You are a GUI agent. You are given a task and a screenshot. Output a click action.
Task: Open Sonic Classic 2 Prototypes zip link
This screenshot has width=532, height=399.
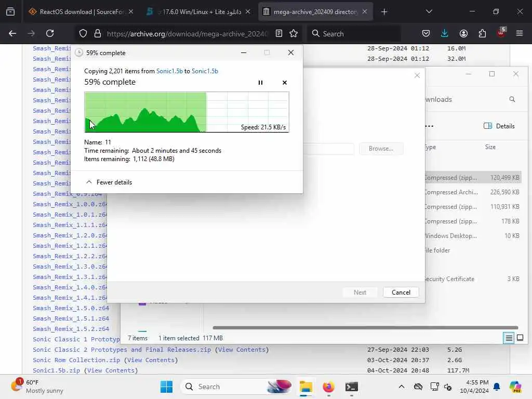tap(122, 350)
